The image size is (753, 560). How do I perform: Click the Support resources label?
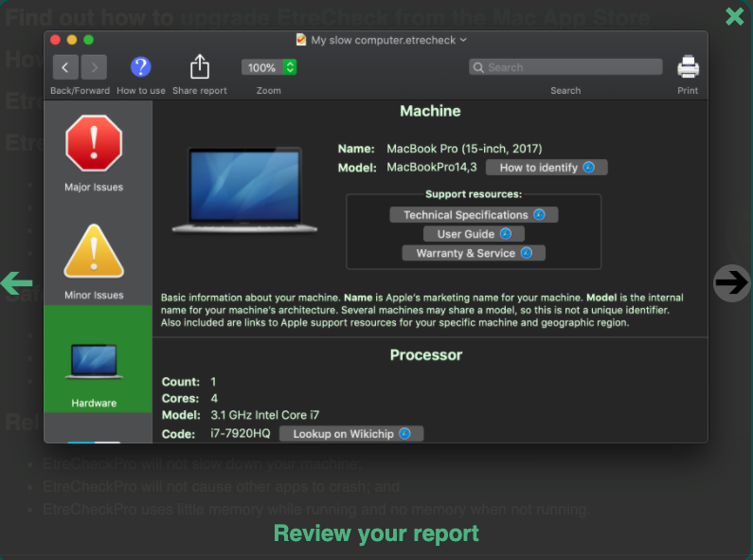tap(474, 194)
